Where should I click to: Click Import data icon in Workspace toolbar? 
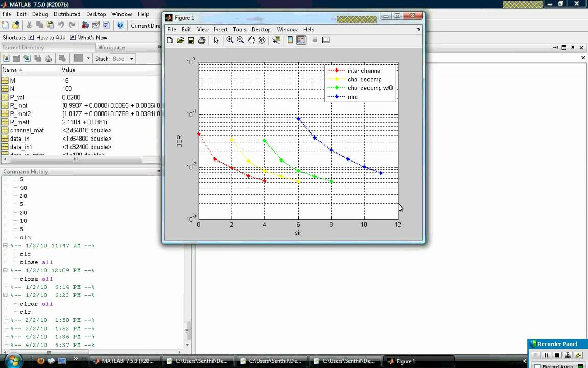point(27,58)
